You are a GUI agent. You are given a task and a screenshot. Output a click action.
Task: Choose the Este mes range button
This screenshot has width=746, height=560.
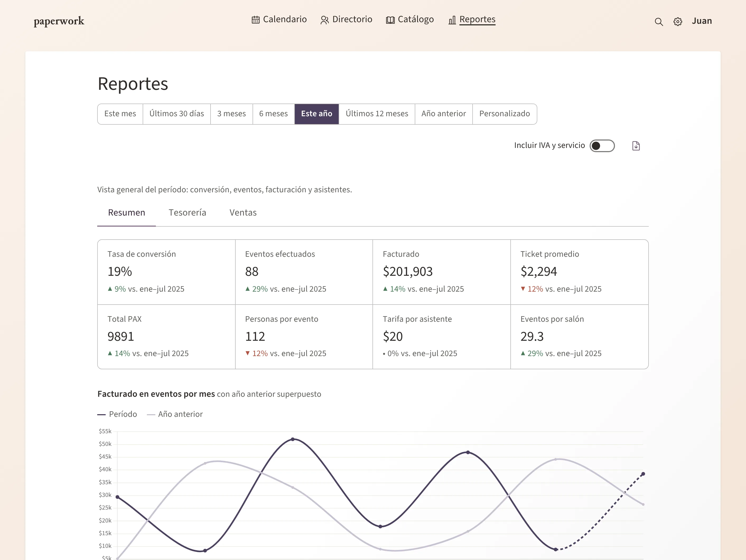pos(120,114)
